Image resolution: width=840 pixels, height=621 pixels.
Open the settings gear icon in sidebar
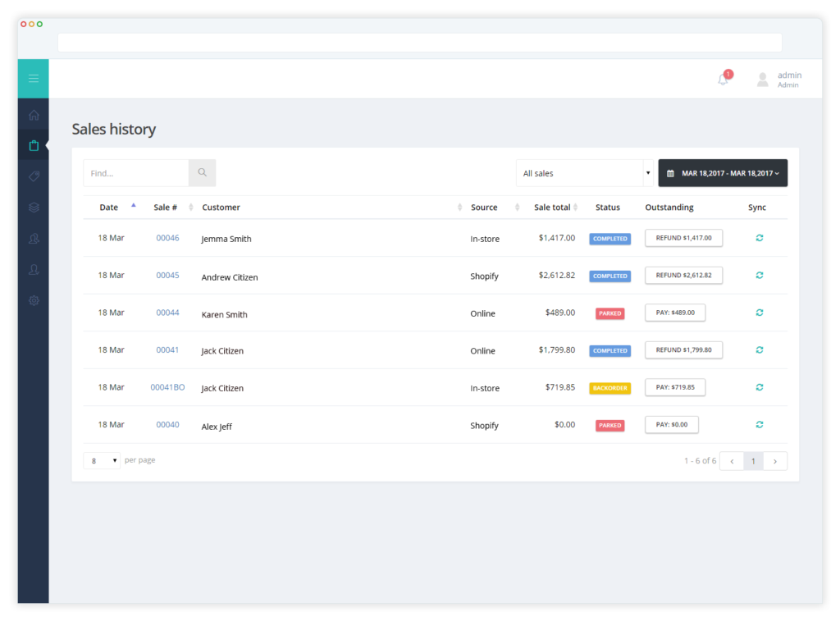[34, 300]
